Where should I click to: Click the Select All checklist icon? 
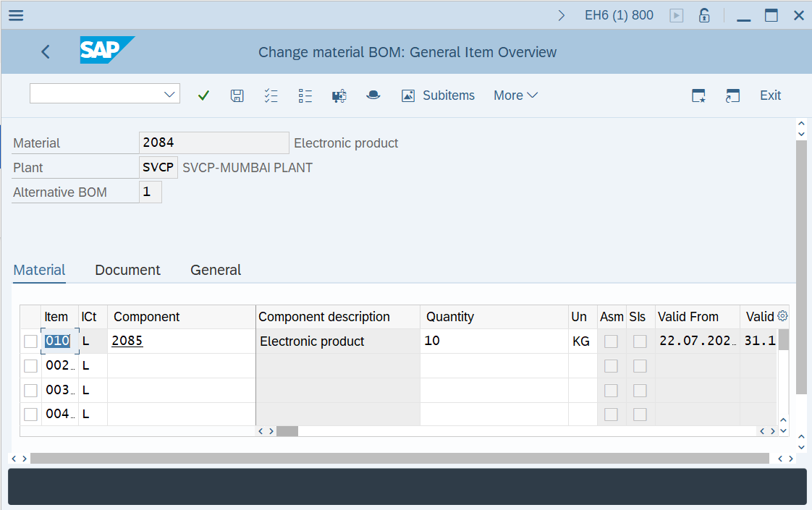271,95
